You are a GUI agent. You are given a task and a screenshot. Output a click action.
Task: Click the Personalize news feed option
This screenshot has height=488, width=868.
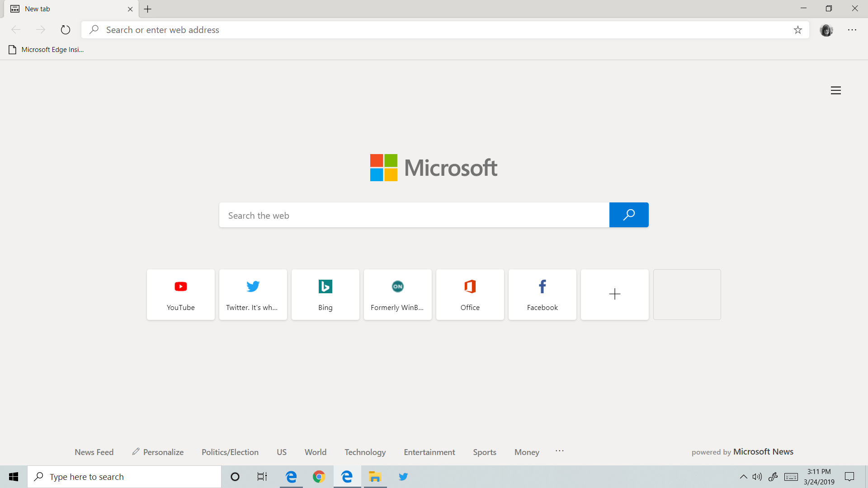point(158,452)
